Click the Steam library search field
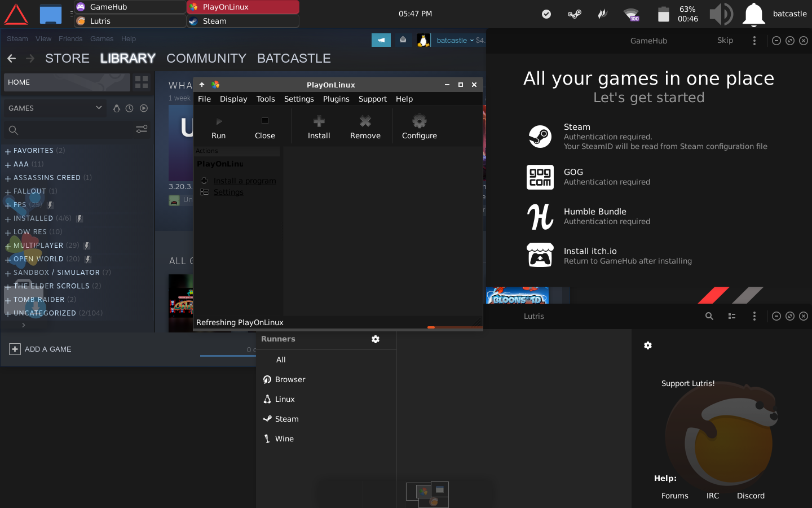The width and height of the screenshot is (812, 508). 69,130
